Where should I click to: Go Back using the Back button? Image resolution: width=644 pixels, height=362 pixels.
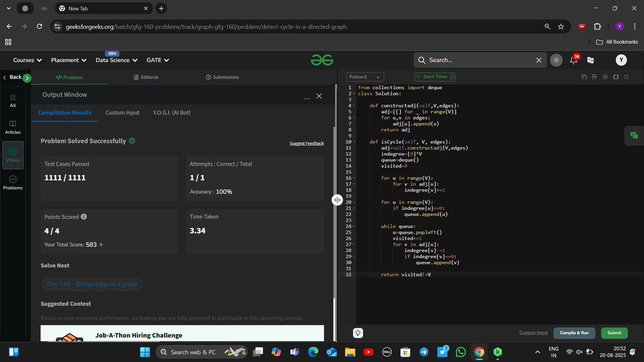[x=12, y=77]
